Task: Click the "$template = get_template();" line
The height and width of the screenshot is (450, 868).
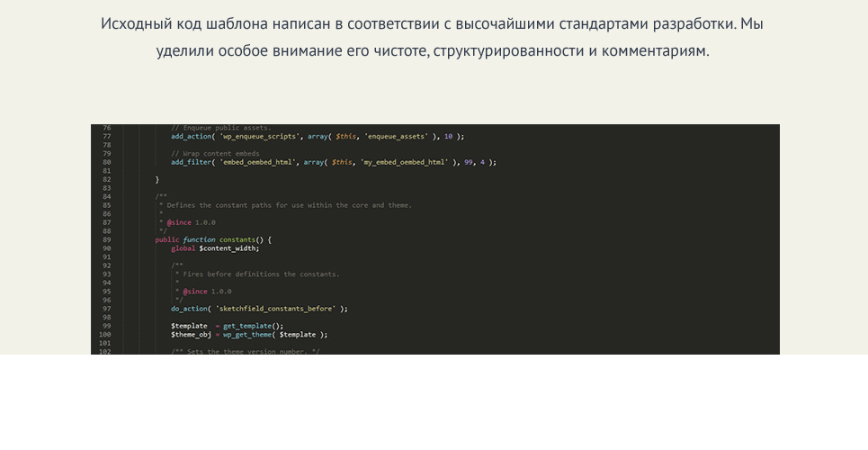Action: click(x=227, y=326)
